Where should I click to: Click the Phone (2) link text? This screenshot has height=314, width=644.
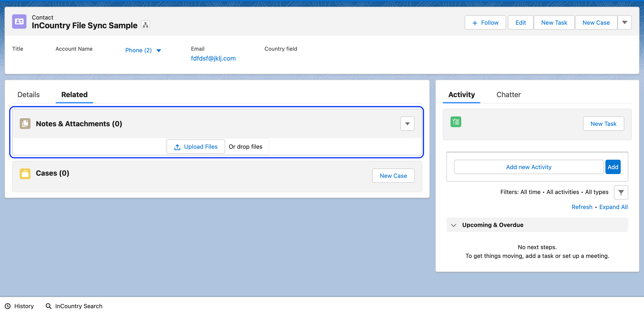tap(139, 50)
